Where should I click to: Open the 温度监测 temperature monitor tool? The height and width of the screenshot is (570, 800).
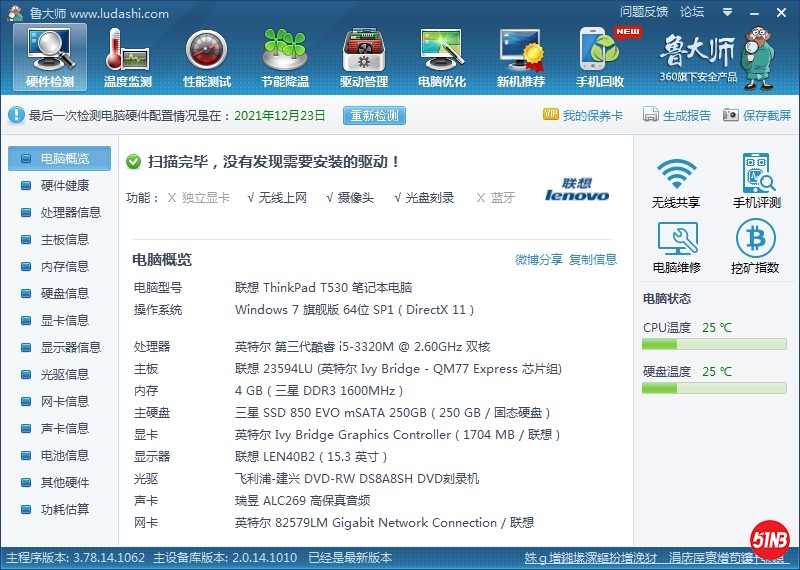[128, 57]
